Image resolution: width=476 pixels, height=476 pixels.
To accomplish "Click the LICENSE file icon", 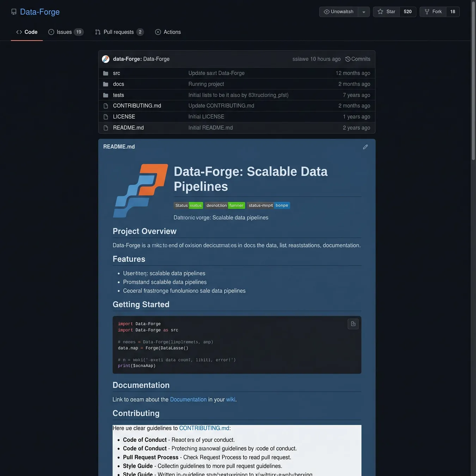I will click(105, 117).
